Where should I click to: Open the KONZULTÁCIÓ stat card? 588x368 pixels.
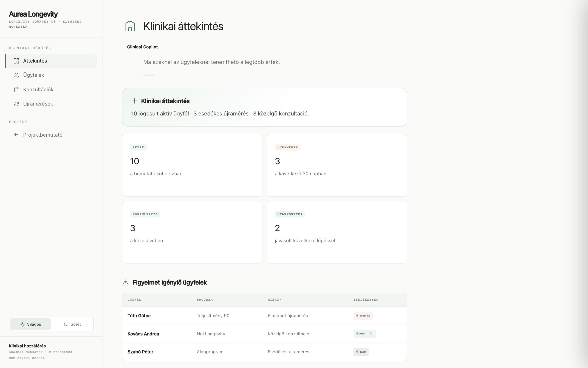coord(192,232)
